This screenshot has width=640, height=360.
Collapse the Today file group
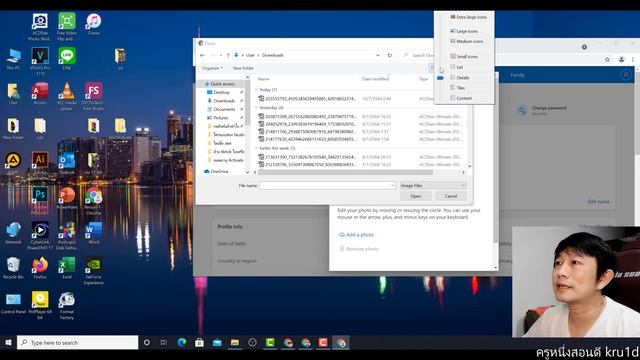point(256,89)
